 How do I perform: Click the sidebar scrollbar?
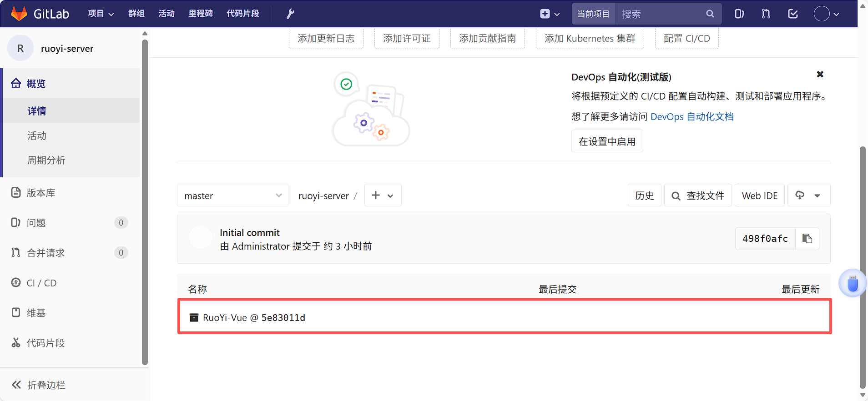point(145,202)
